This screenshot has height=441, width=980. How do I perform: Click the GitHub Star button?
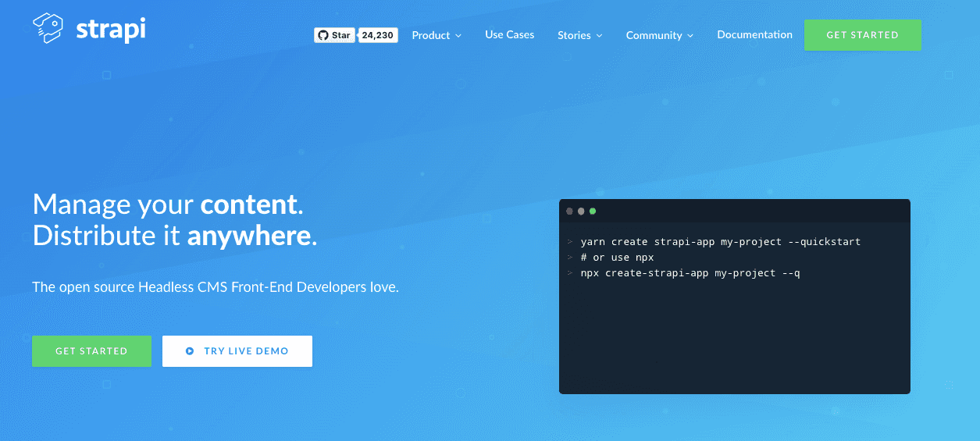[x=334, y=35]
